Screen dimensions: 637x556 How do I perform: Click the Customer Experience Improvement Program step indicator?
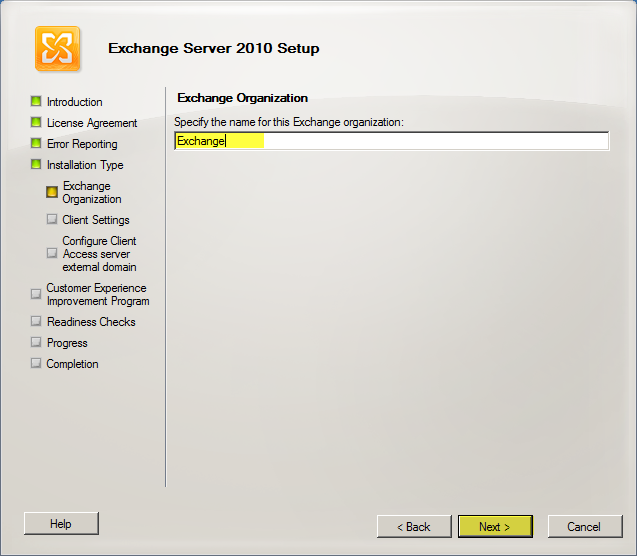36,294
